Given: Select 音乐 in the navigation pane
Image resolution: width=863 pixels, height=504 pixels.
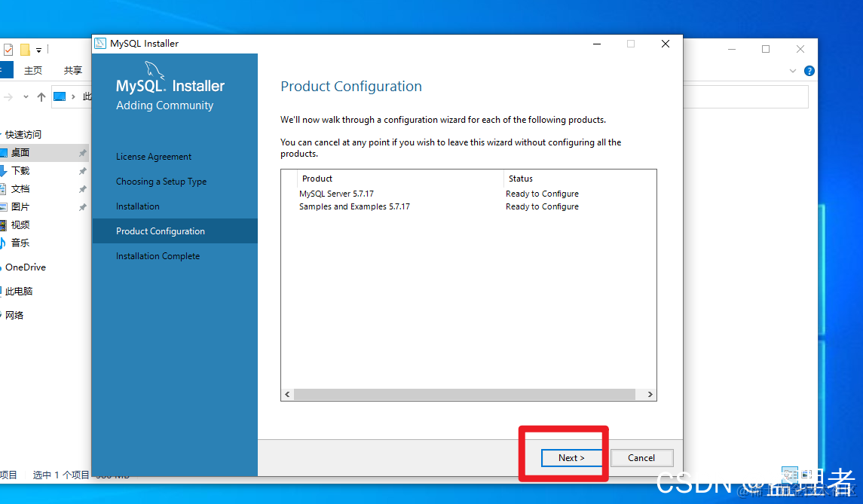Looking at the screenshot, I should (20, 243).
